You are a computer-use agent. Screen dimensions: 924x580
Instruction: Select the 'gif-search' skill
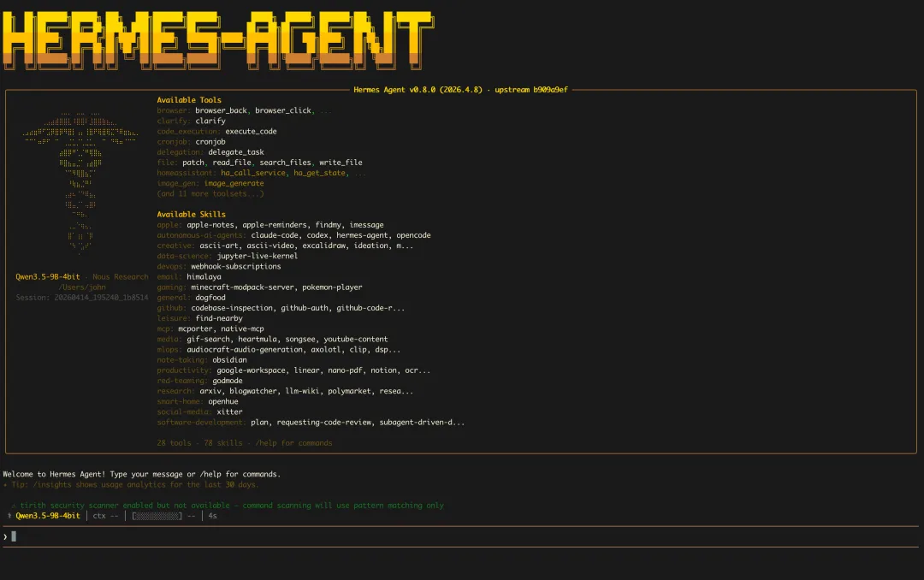208,340
